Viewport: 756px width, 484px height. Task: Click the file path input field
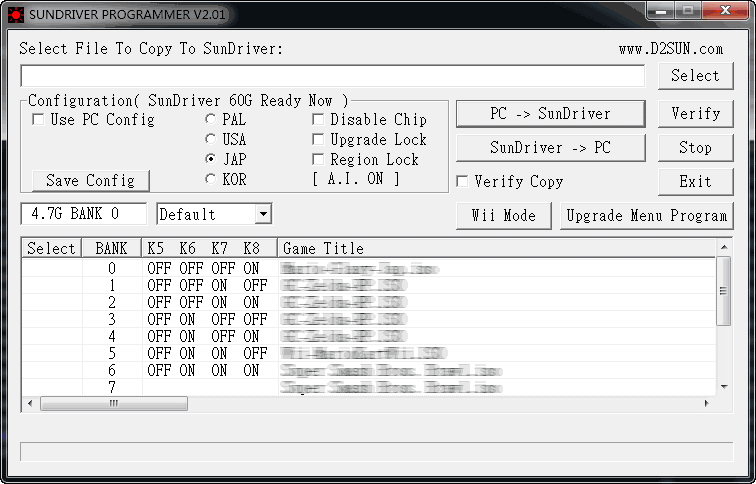point(333,76)
